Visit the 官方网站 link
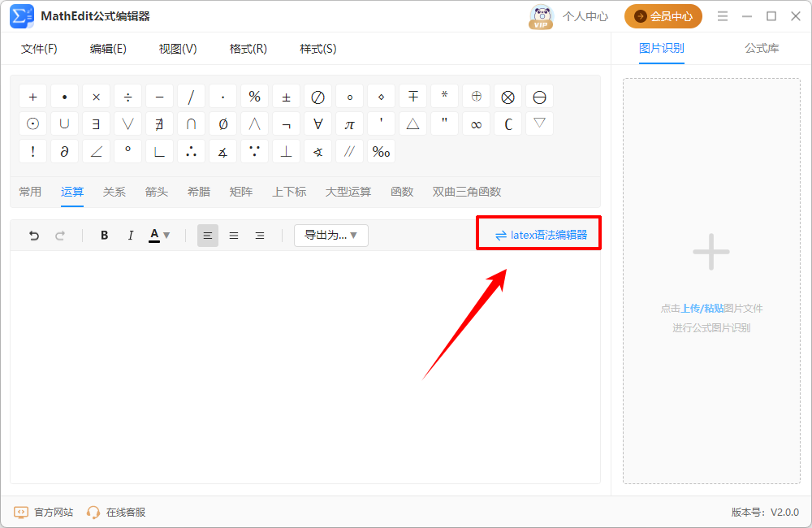 coord(44,513)
